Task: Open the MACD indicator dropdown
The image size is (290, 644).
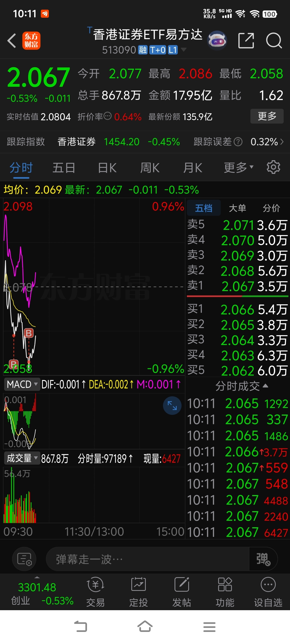Action: tap(22, 384)
